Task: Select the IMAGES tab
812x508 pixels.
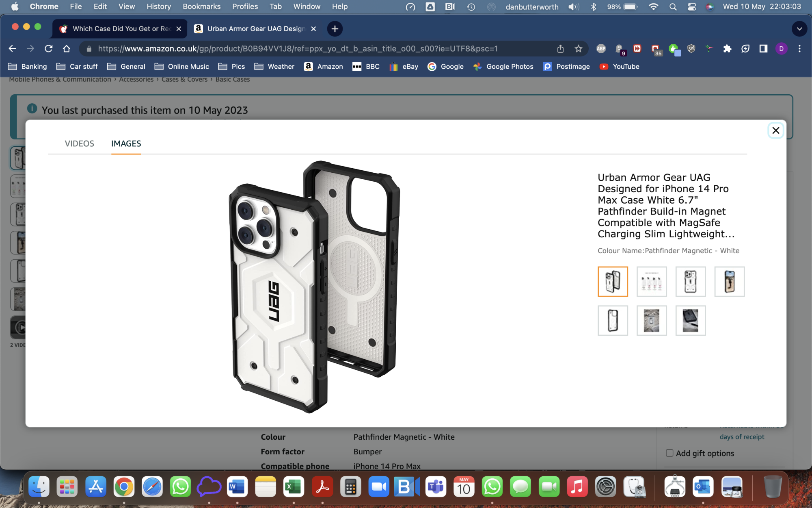Action: (x=126, y=143)
